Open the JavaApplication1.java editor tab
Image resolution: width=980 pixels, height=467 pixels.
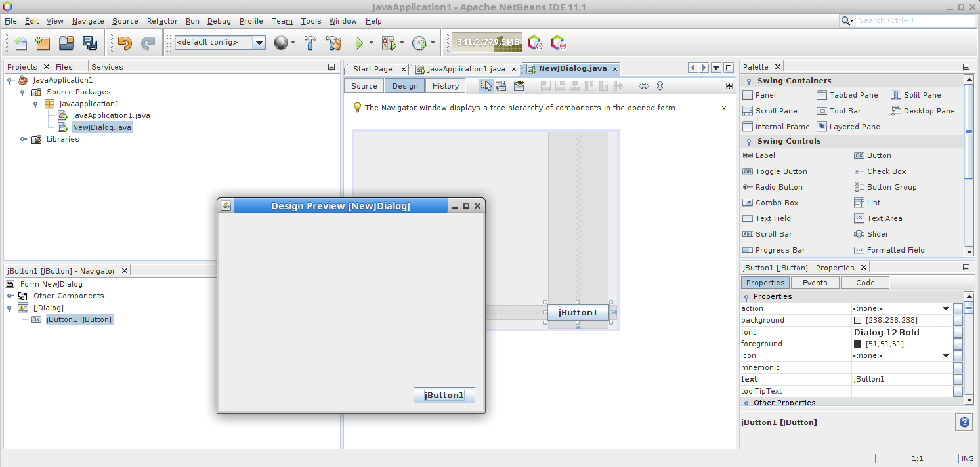[x=466, y=69]
